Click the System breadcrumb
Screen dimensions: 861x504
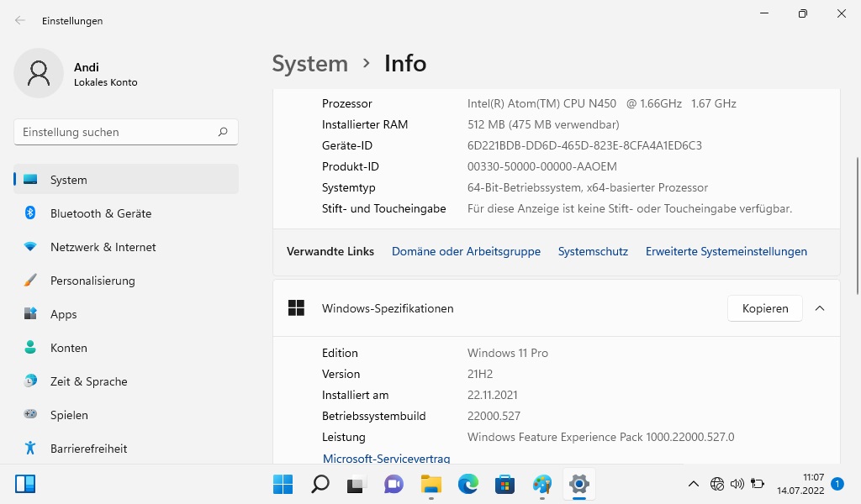pyautogui.click(x=309, y=64)
